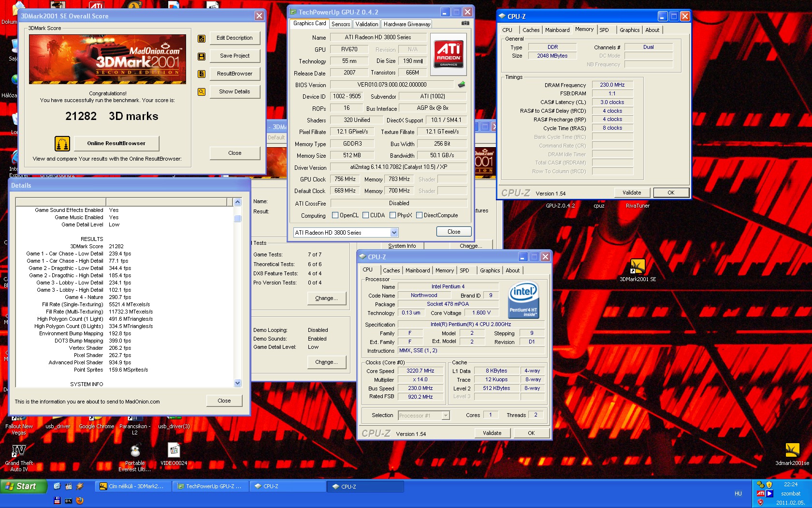The image size is (812, 508).
Task: Enable the PhysX checkbox in GPU-Z
Action: [393, 215]
